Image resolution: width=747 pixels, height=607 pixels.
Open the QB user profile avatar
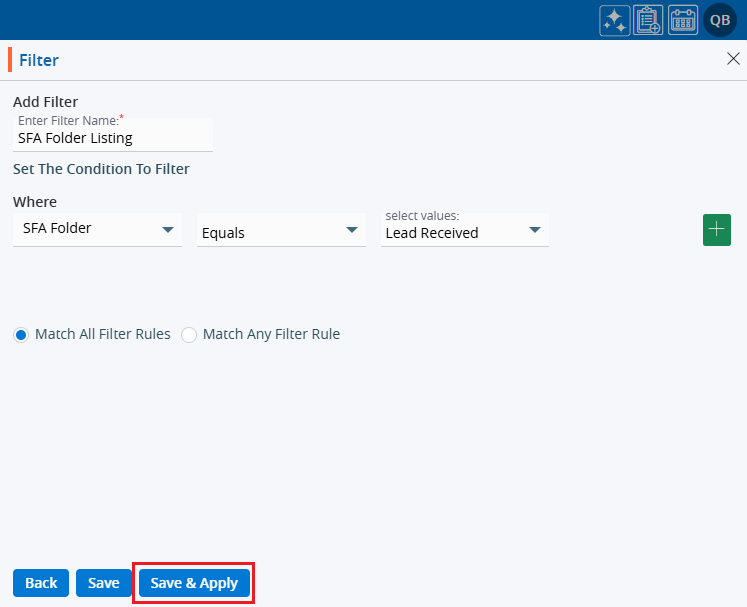(x=720, y=20)
